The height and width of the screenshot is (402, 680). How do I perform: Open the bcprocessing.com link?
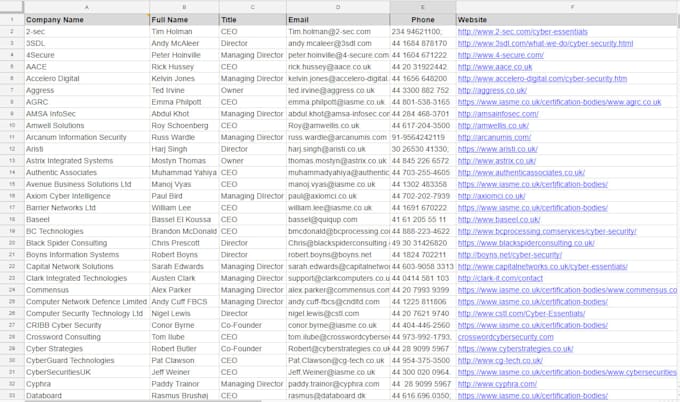[547, 231]
